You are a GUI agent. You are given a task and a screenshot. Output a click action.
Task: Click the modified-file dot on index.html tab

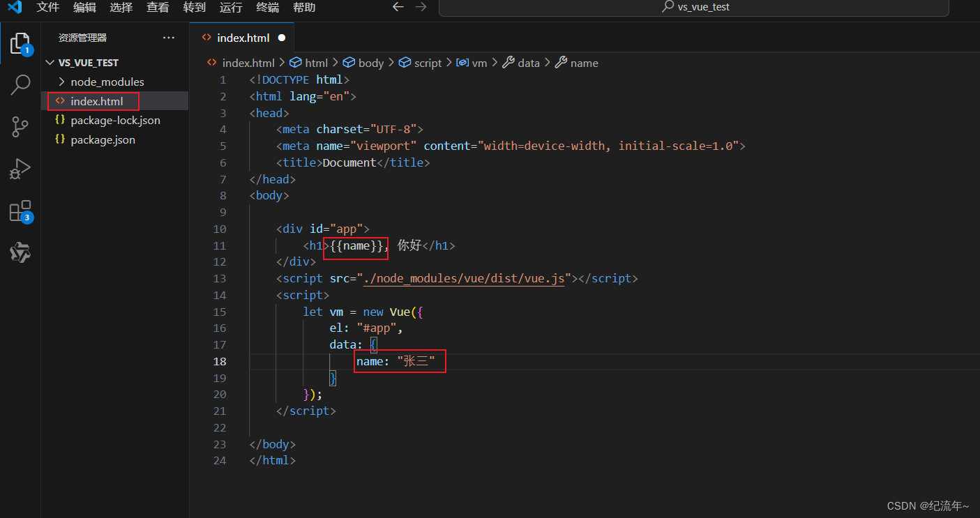click(281, 38)
